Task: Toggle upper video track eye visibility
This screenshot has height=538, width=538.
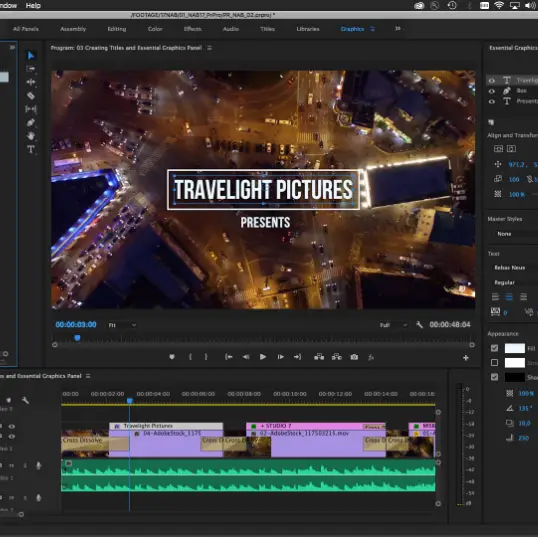Action: coord(12,426)
